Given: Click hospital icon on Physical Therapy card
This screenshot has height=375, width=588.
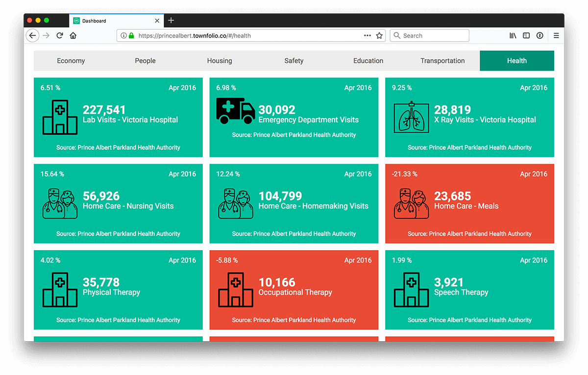Looking at the screenshot, I should click(x=60, y=289).
